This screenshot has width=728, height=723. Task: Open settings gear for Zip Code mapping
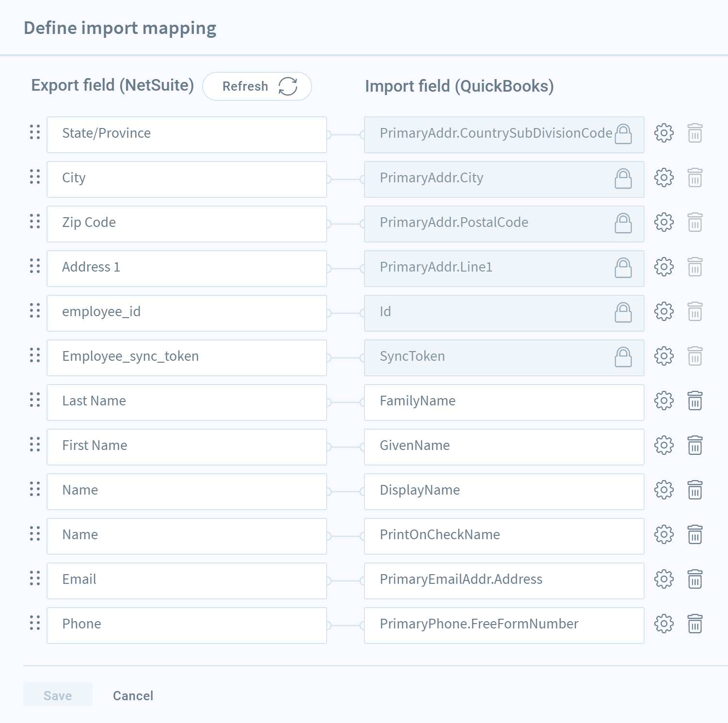pyautogui.click(x=664, y=222)
